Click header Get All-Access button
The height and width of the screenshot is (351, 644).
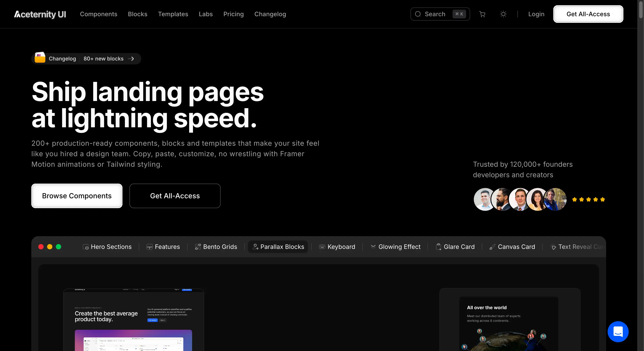(x=588, y=14)
